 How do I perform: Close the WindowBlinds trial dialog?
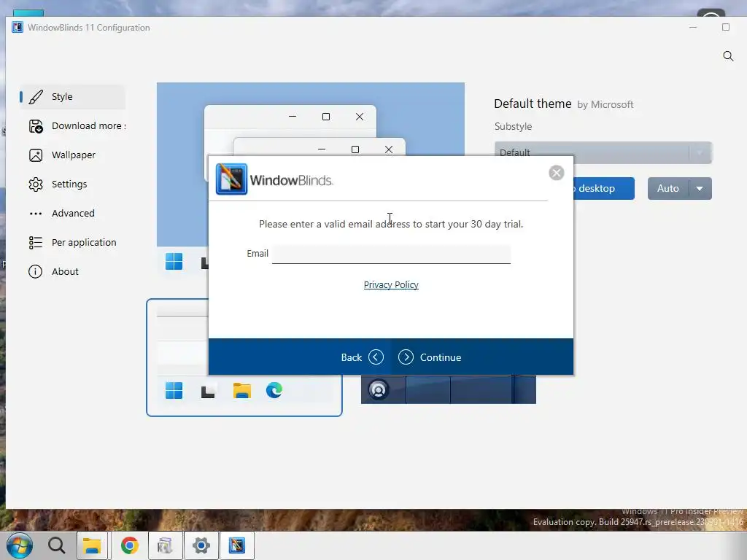click(x=556, y=172)
